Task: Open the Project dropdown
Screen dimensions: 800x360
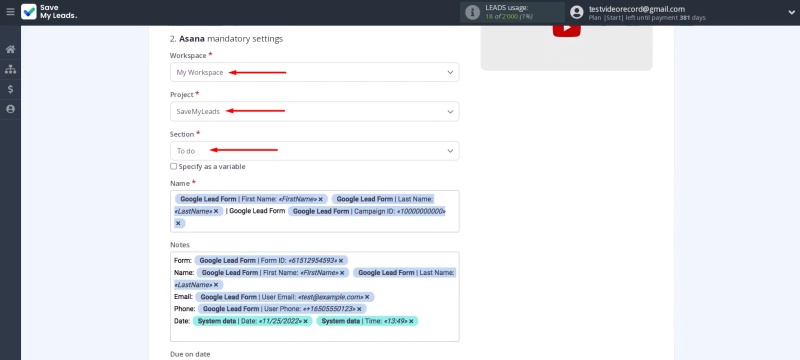Action: [314, 112]
